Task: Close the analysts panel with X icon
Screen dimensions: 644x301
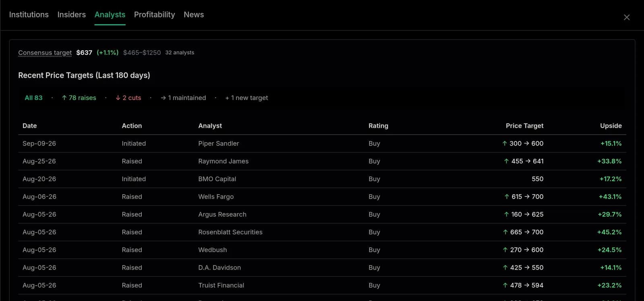Action: click(x=626, y=17)
